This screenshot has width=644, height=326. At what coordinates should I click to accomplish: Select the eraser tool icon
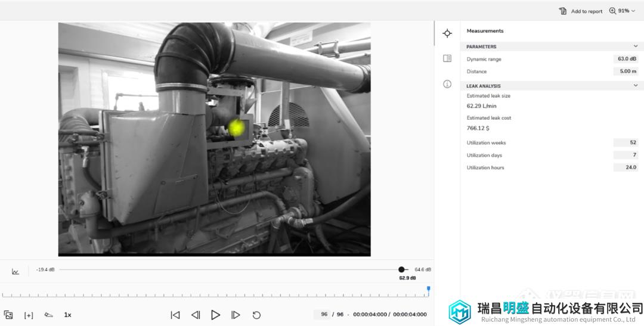coord(48,315)
